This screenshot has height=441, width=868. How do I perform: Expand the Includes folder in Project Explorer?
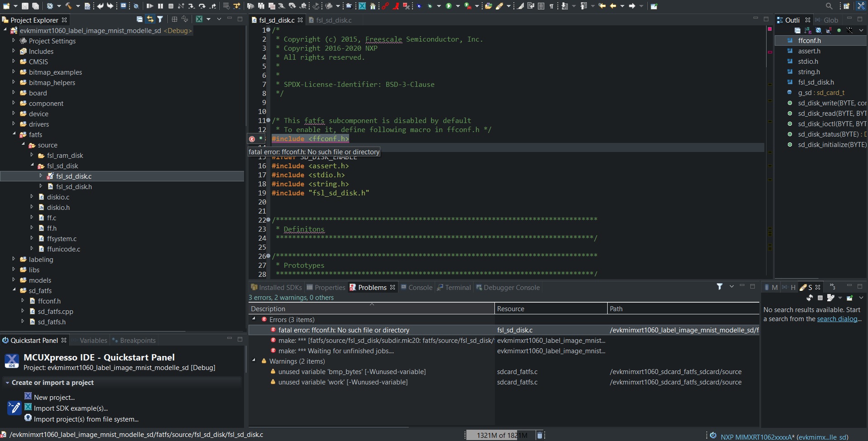(14, 51)
